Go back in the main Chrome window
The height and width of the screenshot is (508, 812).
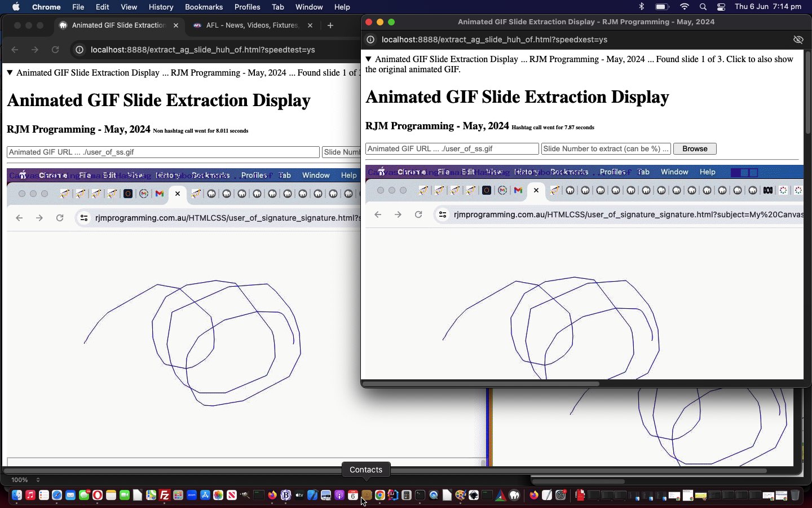click(15, 50)
